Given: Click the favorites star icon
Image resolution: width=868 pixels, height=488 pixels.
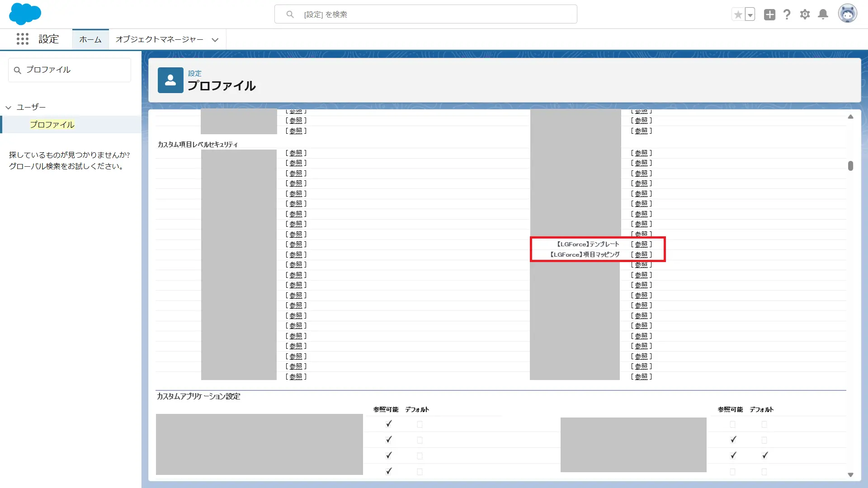Looking at the screenshot, I should [738, 14].
